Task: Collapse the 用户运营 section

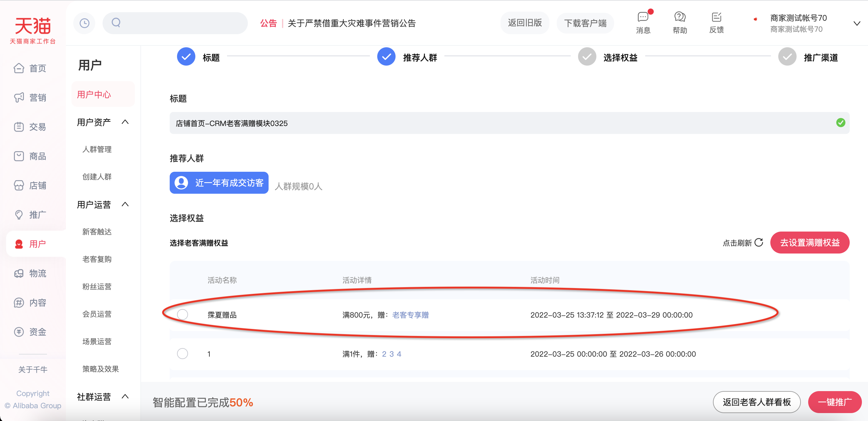Action: (x=125, y=204)
